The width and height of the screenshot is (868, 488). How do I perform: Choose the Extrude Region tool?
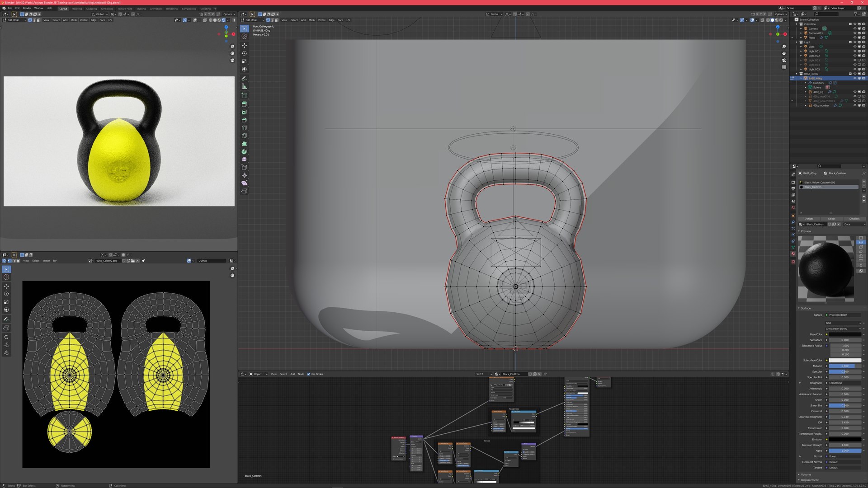(244, 104)
